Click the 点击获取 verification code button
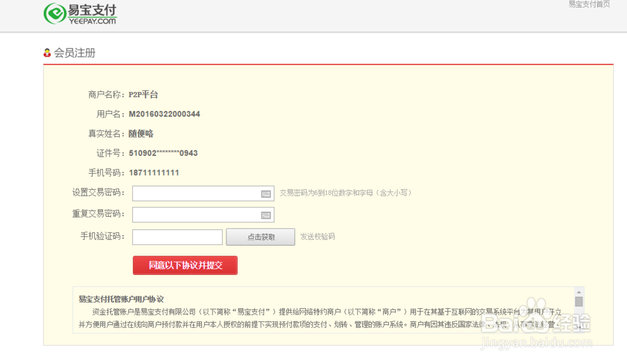Screen dimensions: 627x364 [261, 237]
